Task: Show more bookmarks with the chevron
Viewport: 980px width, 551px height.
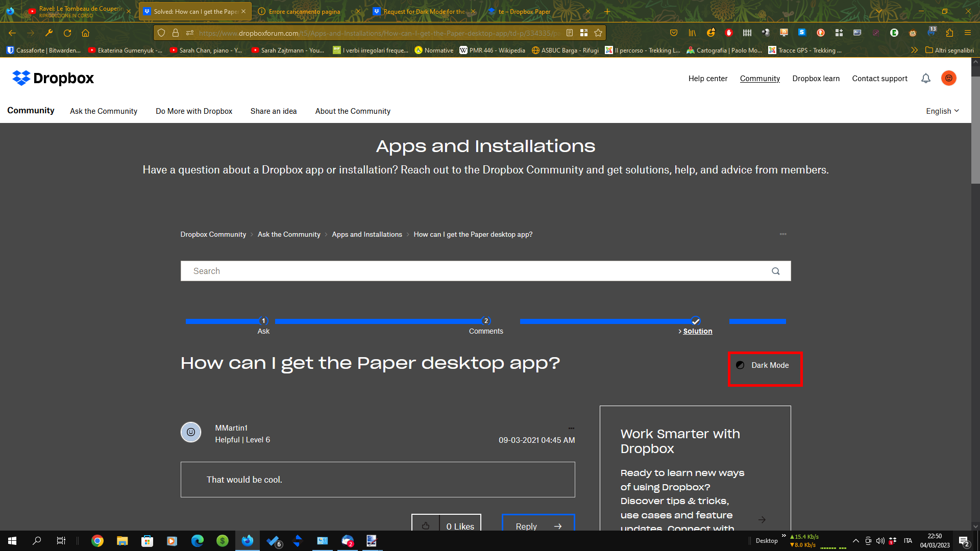Action: [914, 50]
